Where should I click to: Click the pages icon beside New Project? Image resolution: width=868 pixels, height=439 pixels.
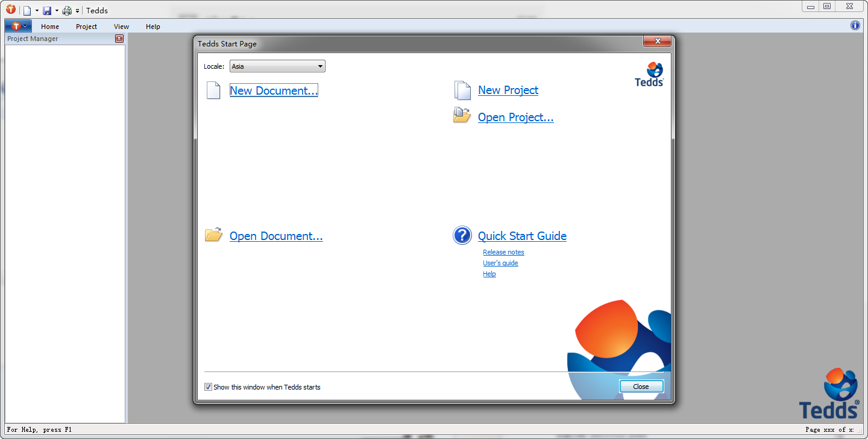462,90
